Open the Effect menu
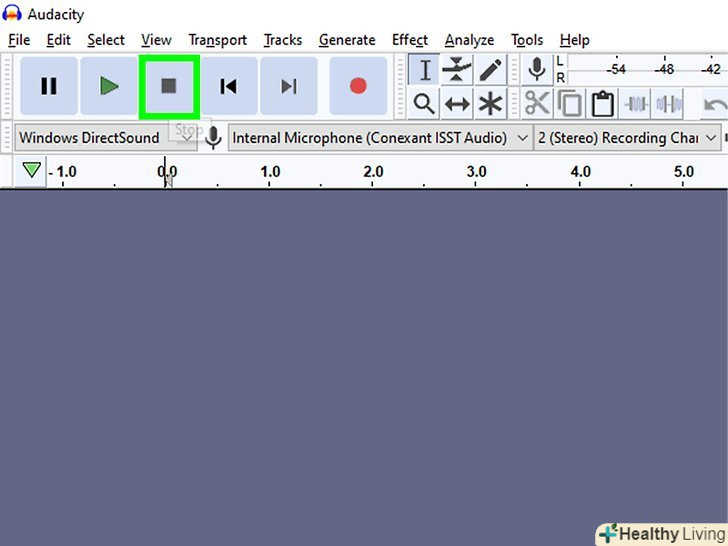This screenshot has height=546, width=728. pyautogui.click(x=410, y=40)
